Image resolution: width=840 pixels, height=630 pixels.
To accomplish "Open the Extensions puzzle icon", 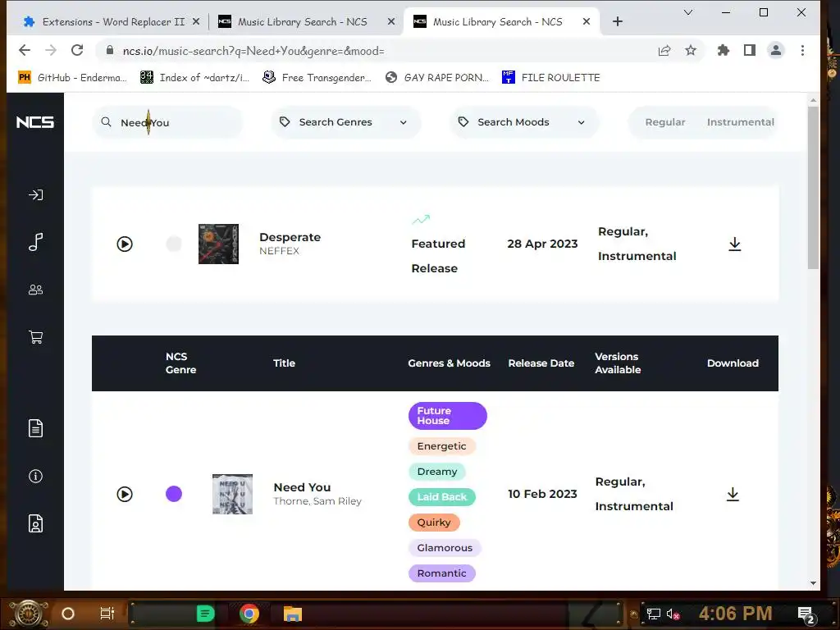I will pos(724,50).
